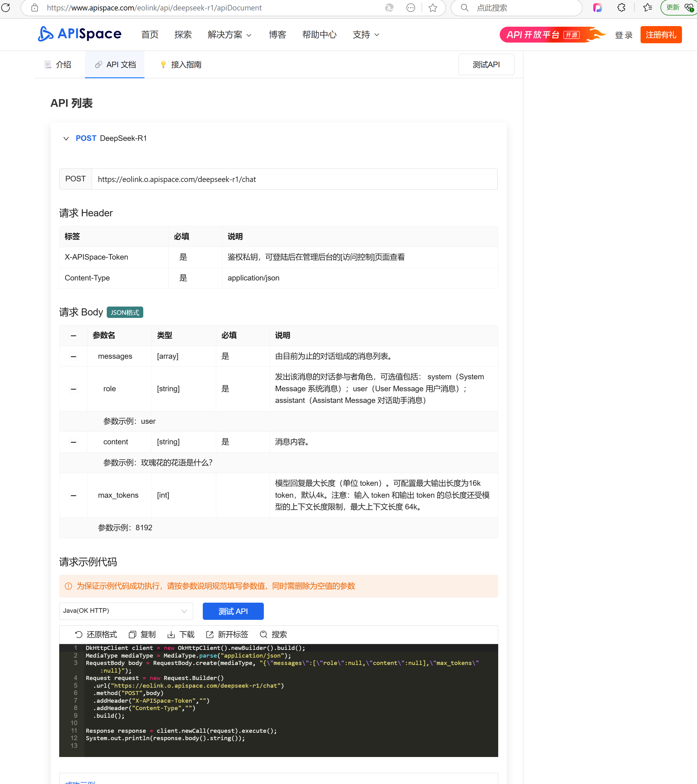This screenshot has width=697, height=784.
Task: Collapse the POST DeepSeek-R1 section chevron
Action: pyautogui.click(x=66, y=138)
